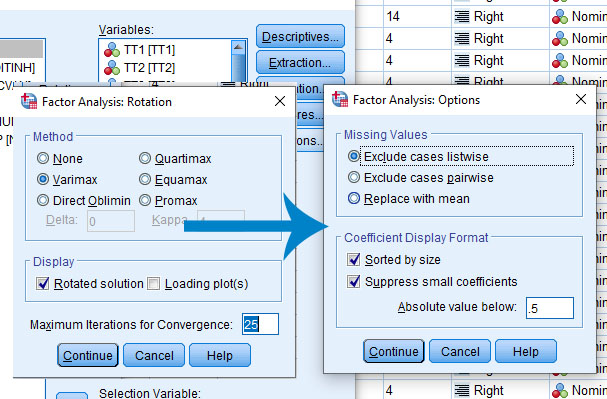This screenshot has height=399, width=607.
Task: Open the Descriptives settings button
Action: point(300,36)
